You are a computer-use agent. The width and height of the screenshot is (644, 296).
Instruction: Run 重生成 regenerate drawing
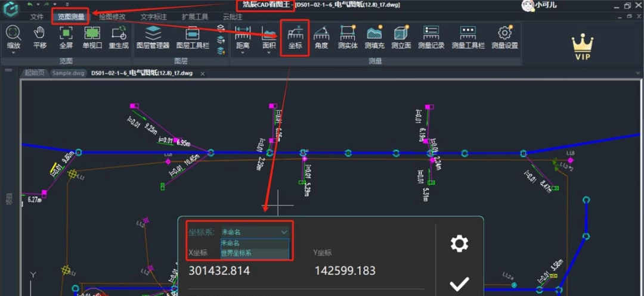tap(119, 37)
